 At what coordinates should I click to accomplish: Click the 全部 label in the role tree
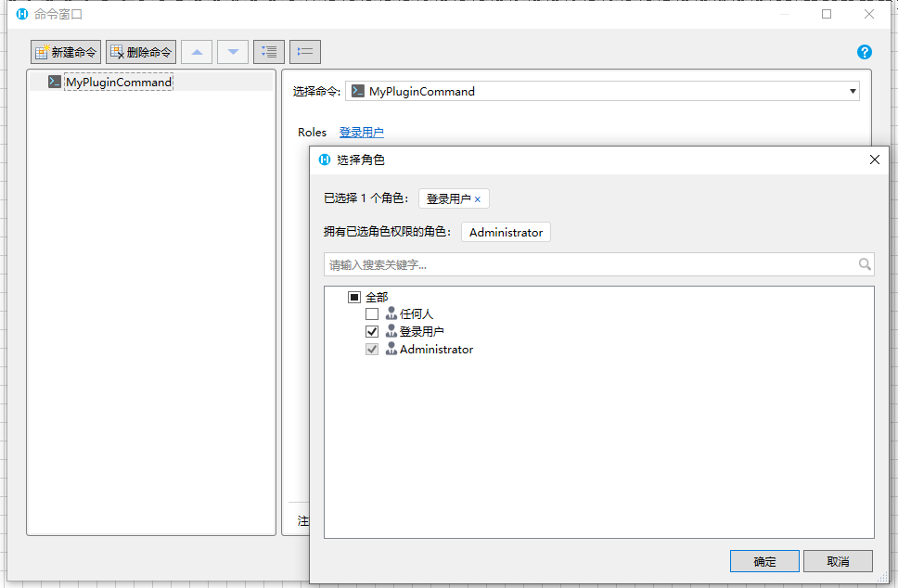click(x=377, y=297)
